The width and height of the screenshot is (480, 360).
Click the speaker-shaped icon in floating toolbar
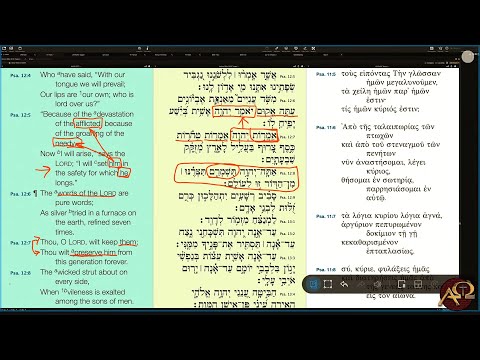click(377, 284)
